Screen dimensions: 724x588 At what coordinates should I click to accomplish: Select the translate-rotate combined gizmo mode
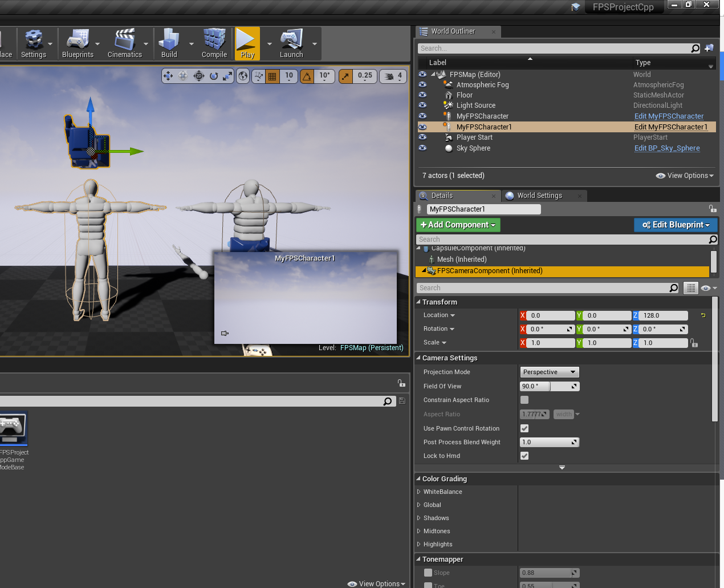(183, 76)
